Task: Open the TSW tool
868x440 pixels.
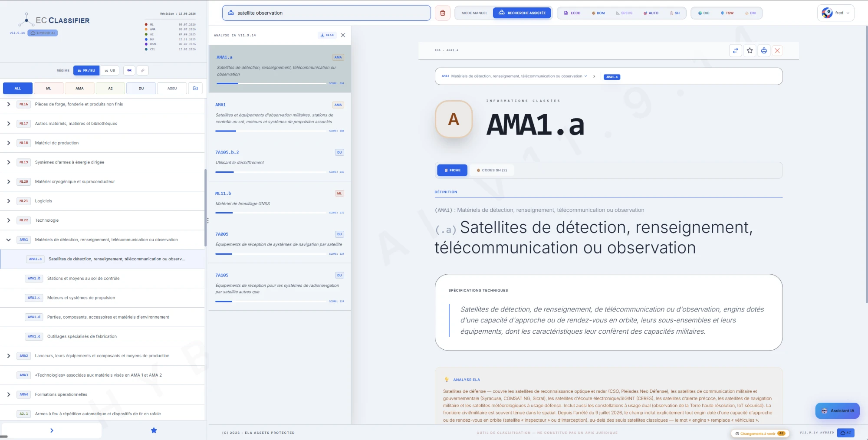Action: (x=727, y=13)
